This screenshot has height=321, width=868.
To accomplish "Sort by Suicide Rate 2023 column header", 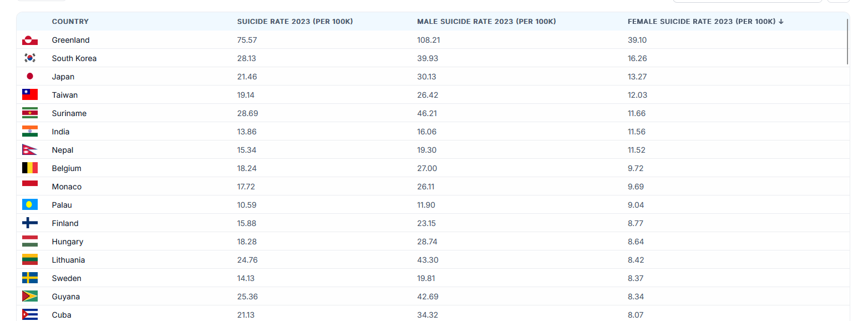I will [x=295, y=22].
